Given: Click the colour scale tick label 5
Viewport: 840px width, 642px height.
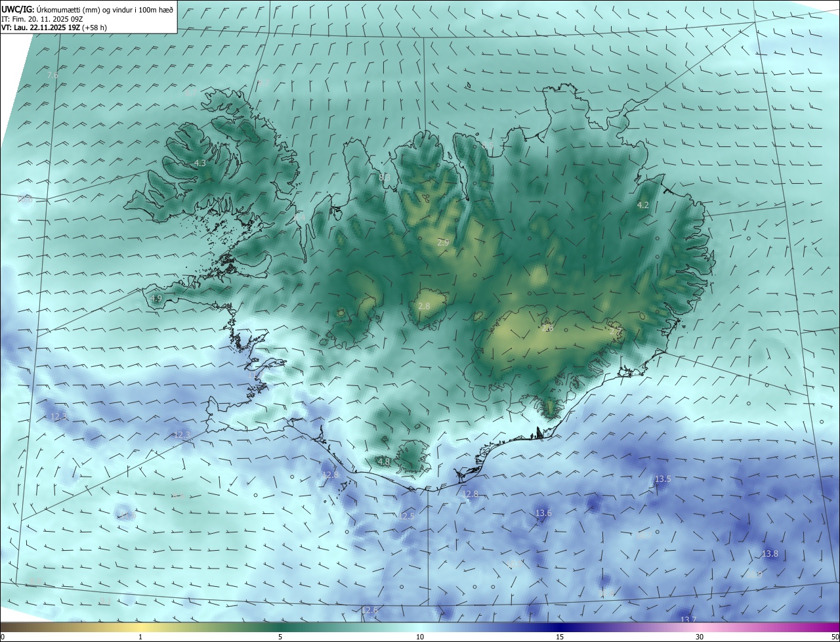Looking at the screenshot, I should click(x=280, y=637).
